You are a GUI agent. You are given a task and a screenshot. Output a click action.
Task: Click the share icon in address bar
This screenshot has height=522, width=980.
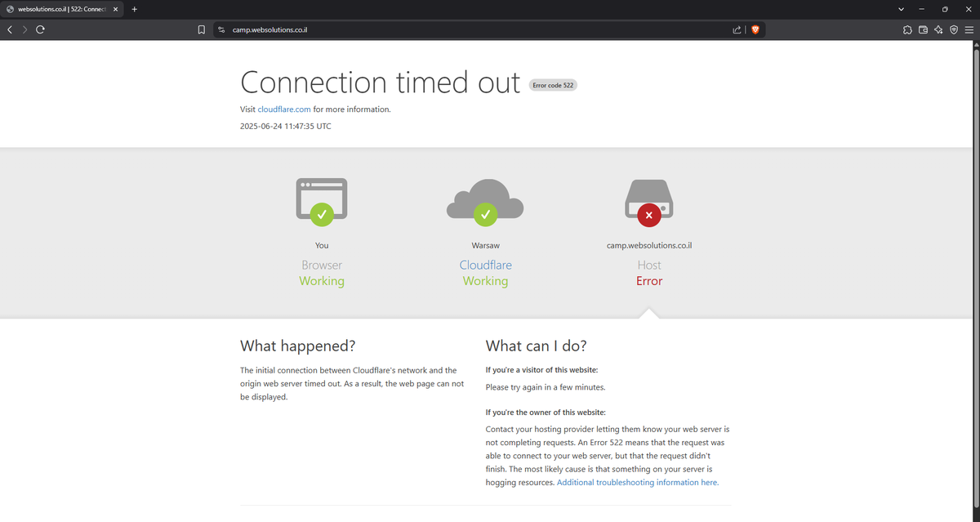737,30
